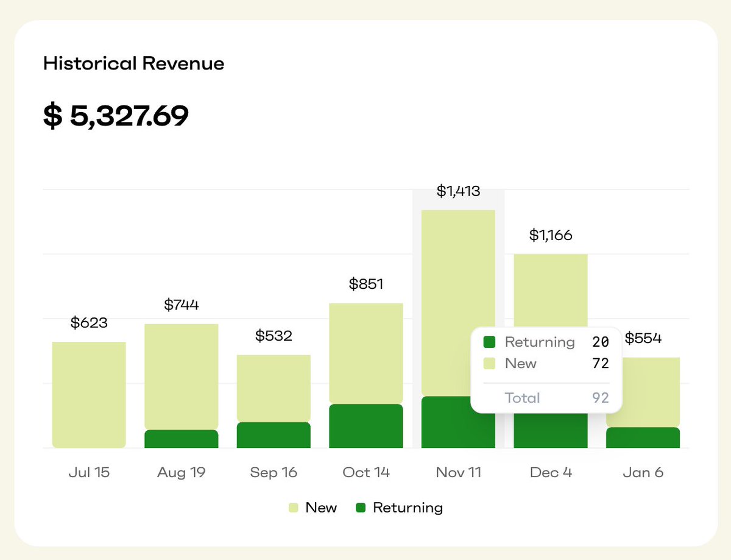Select the Nov 11 axis date label

[x=458, y=472]
